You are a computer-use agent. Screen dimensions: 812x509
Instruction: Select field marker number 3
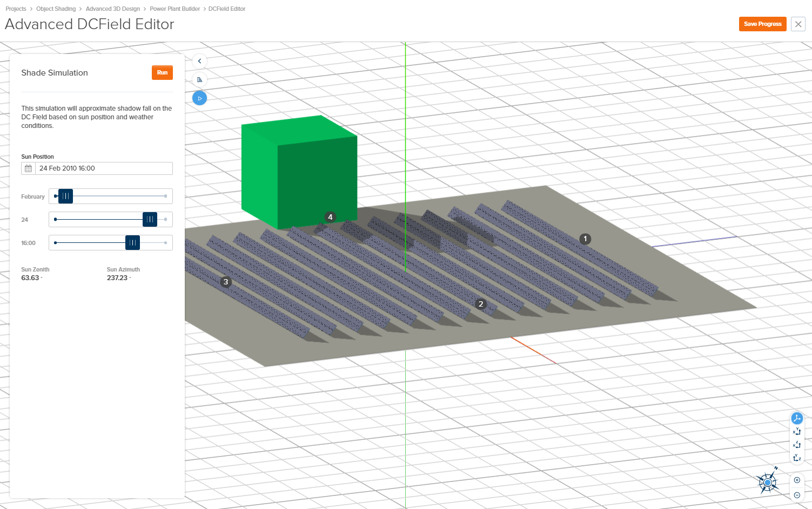coord(226,282)
